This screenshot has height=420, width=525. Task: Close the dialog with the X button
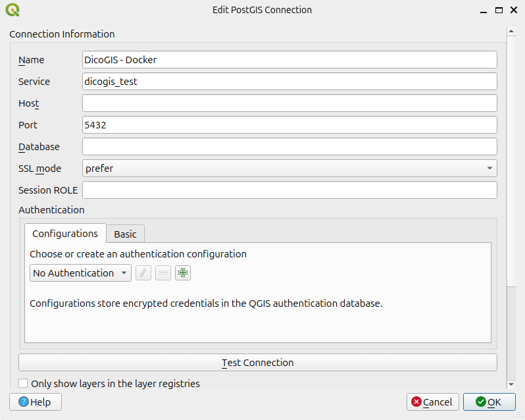(514, 10)
